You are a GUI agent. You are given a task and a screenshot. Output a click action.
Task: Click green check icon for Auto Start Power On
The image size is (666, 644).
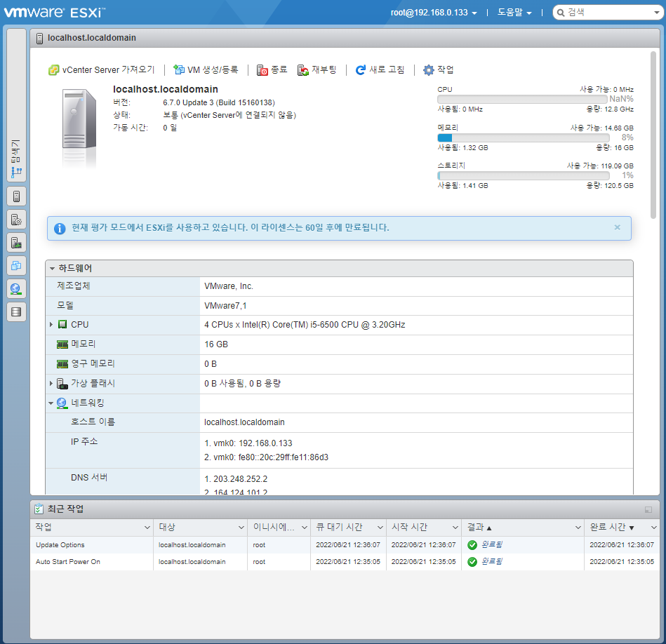tap(472, 562)
